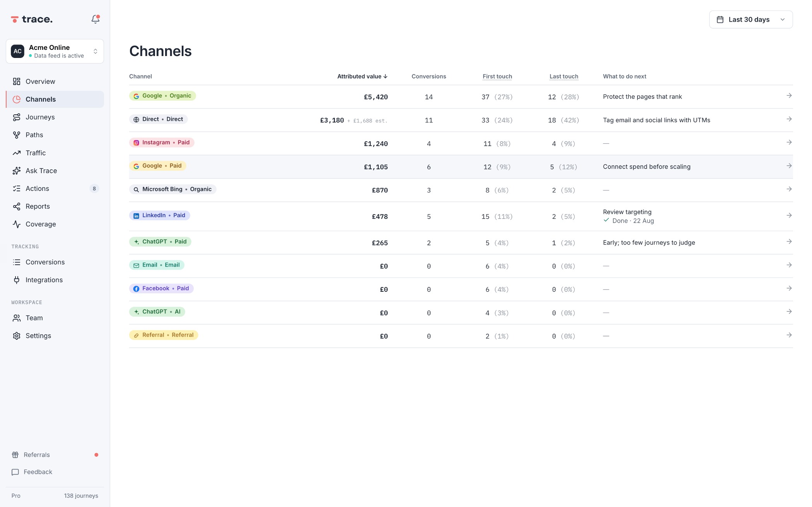This screenshot has width=812, height=507.
Task: Click the Actions checklist icon
Action: pyautogui.click(x=17, y=189)
